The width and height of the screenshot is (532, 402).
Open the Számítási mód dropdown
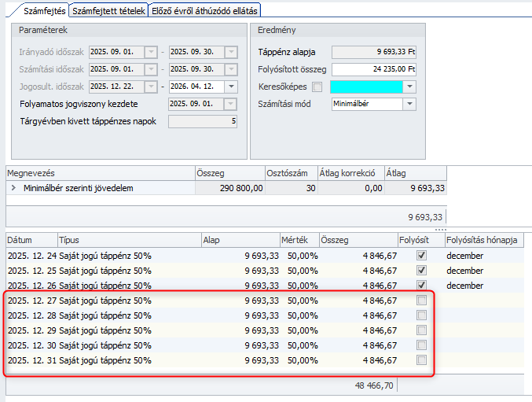pyautogui.click(x=409, y=104)
